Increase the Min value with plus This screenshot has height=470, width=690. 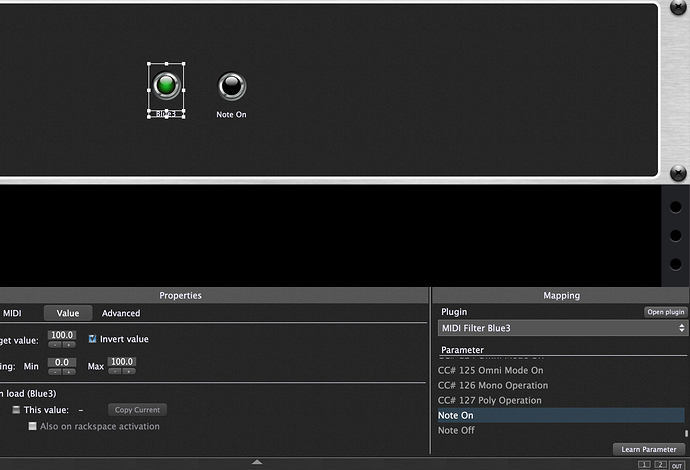tap(69, 372)
